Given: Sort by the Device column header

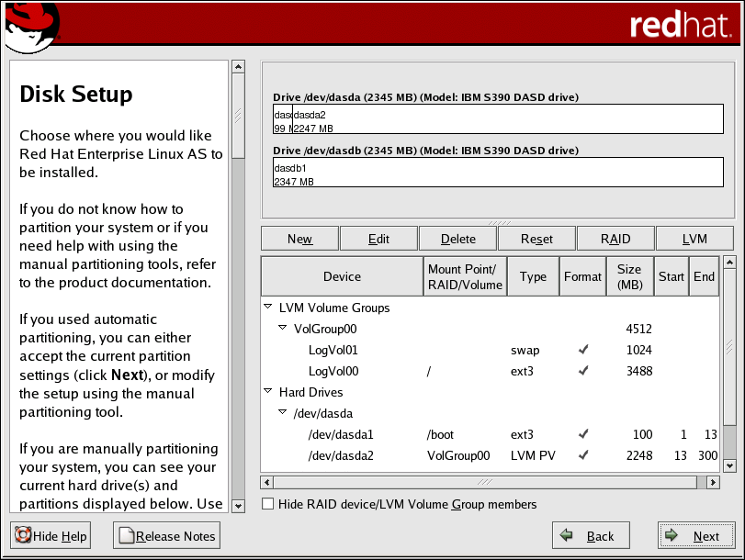Looking at the screenshot, I should click(342, 276).
